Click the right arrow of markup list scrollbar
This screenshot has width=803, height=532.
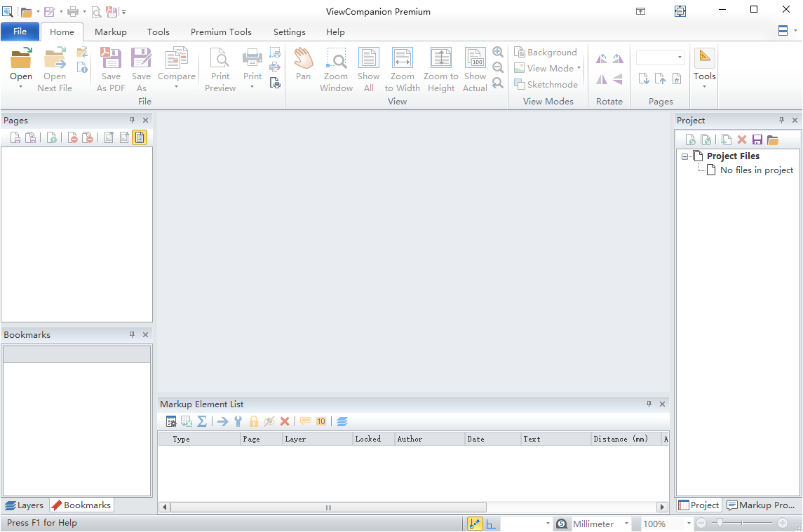tap(662, 507)
